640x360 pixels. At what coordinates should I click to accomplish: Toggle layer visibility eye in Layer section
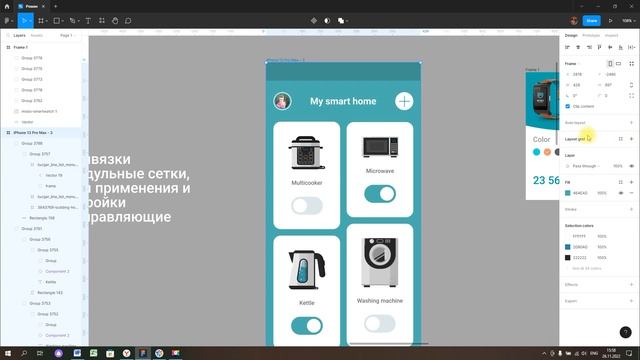pyautogui.click(x=631, y=166)
